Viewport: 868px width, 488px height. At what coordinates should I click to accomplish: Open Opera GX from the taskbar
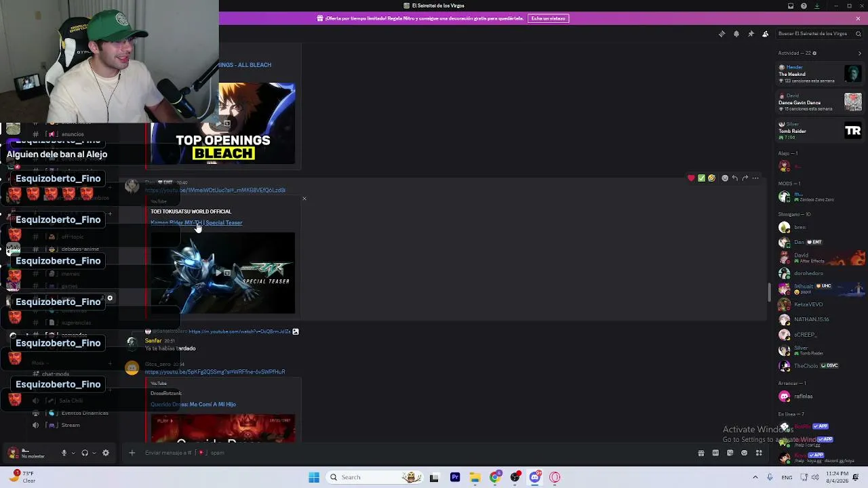pyautogui.click(x=555, y=477)
